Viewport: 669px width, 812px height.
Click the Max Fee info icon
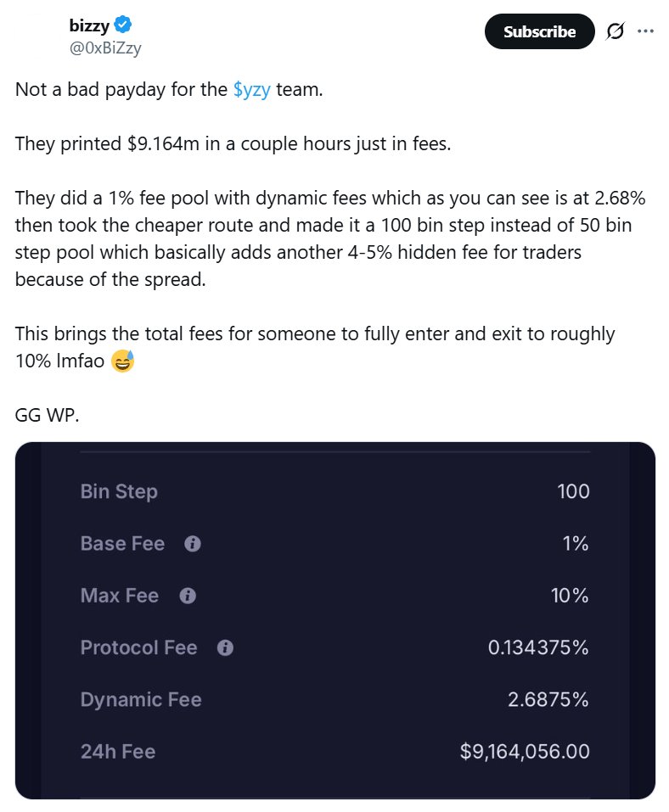click(188, 596)
